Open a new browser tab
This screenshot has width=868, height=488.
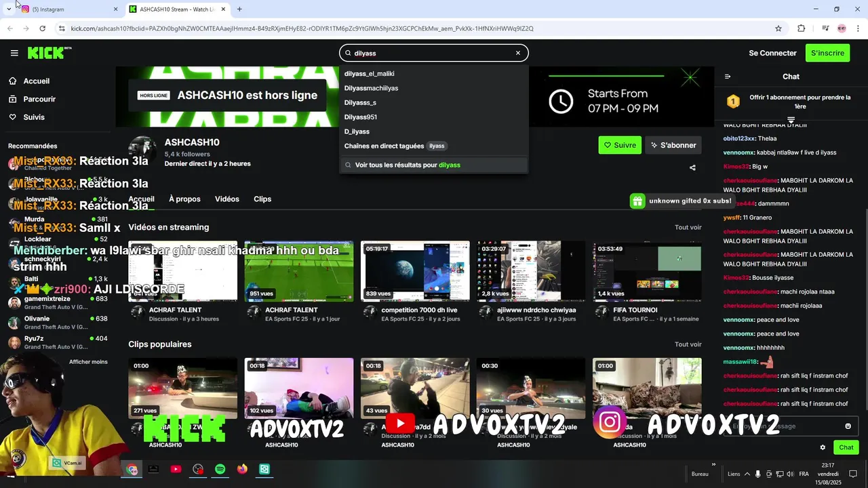point(239,9)
